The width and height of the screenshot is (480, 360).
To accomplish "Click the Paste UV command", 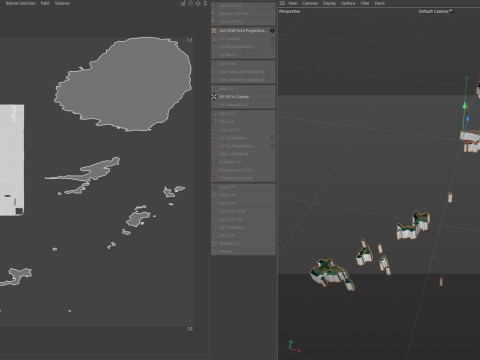I will click(x=243, y=195).
